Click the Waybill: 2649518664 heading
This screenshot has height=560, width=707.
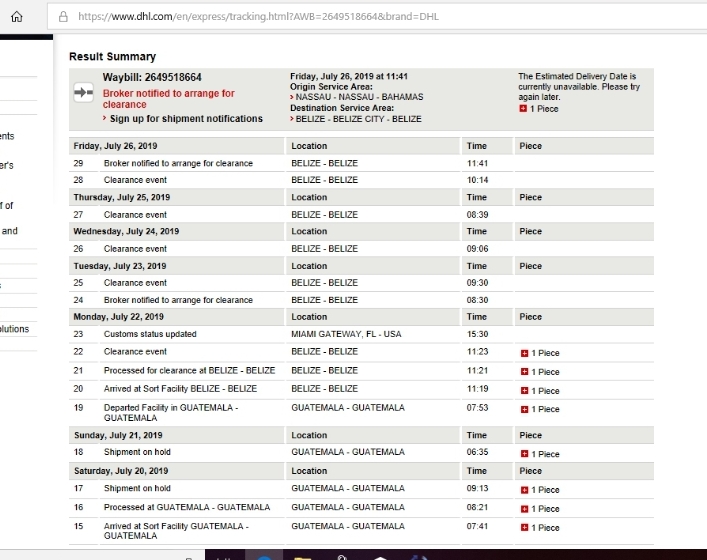coord(152,78)
